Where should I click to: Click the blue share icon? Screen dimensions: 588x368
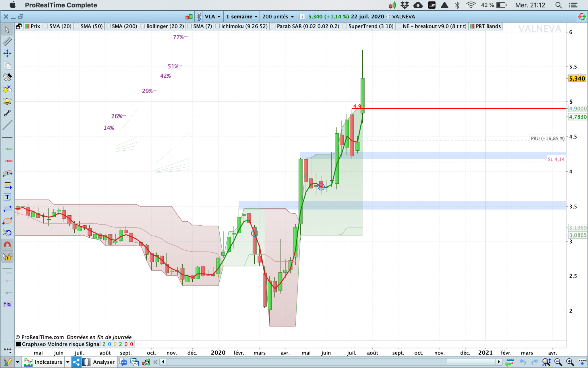(76, 362)
